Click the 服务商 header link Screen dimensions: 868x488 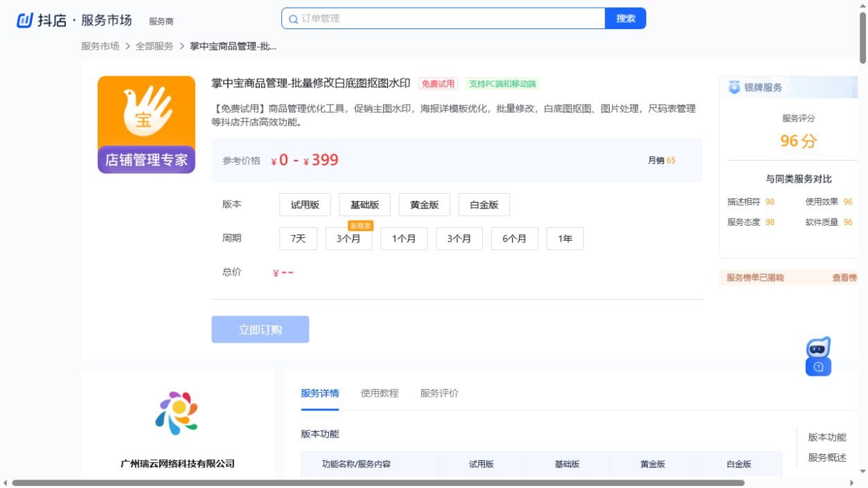(x=161, y=21)
